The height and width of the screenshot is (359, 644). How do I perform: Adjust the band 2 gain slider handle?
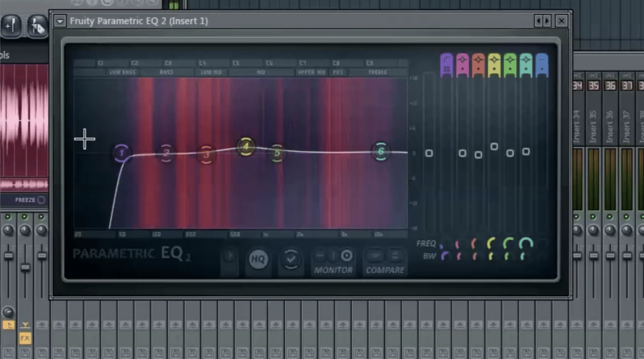(x=463, y=153)
